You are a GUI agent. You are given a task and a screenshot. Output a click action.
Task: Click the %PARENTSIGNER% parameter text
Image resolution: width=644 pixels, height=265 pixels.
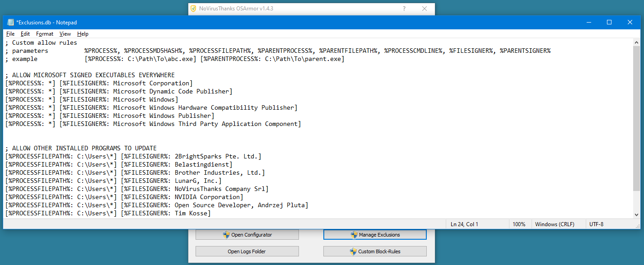point(525,51)
